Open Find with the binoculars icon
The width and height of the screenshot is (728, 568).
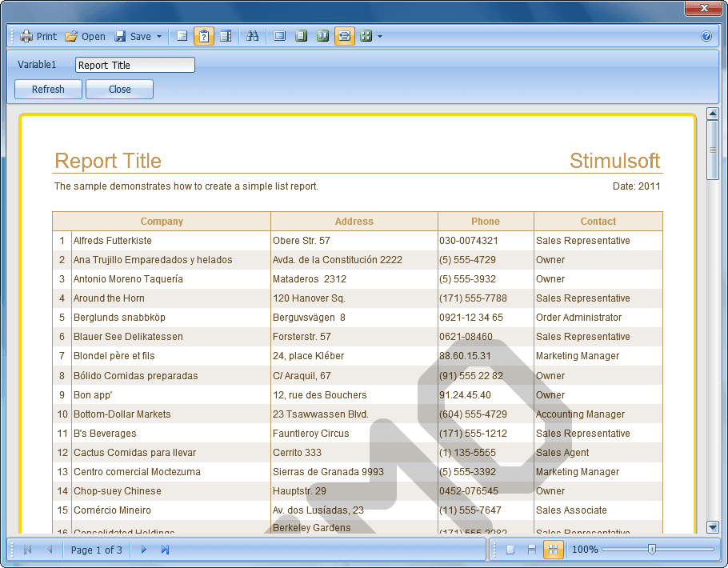pos(252,36)
